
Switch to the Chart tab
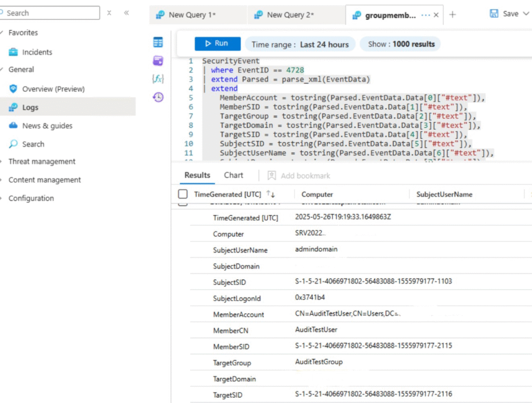pyautogui.click(x=233, y=175)
